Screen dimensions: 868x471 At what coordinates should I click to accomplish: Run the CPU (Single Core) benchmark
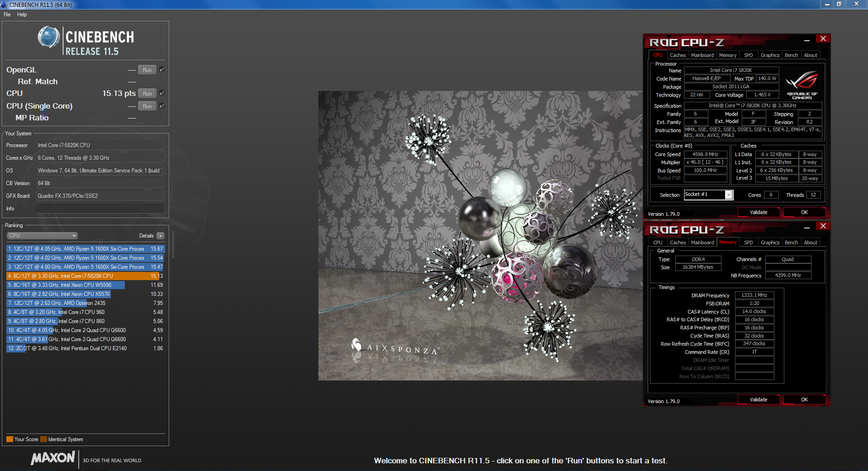(147, 106)
